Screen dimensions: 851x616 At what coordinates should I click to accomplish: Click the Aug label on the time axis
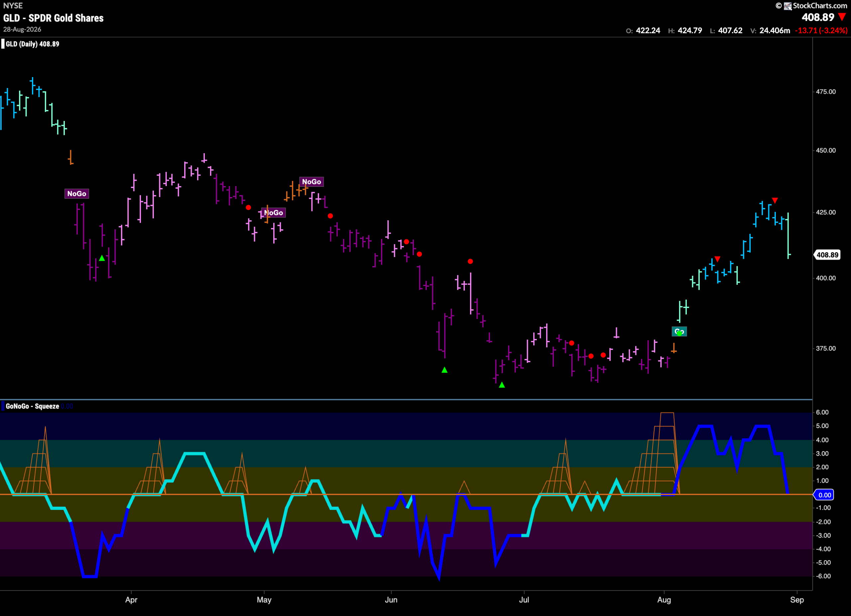[664, 599]
